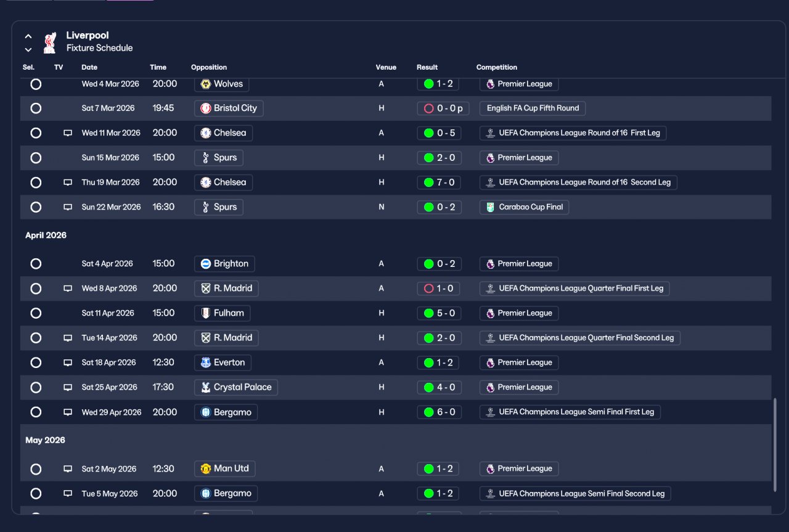789x532 pixels.
Task: Open the Man Utd opposition button
Action: pyautogui.click(x=224, y=469)
